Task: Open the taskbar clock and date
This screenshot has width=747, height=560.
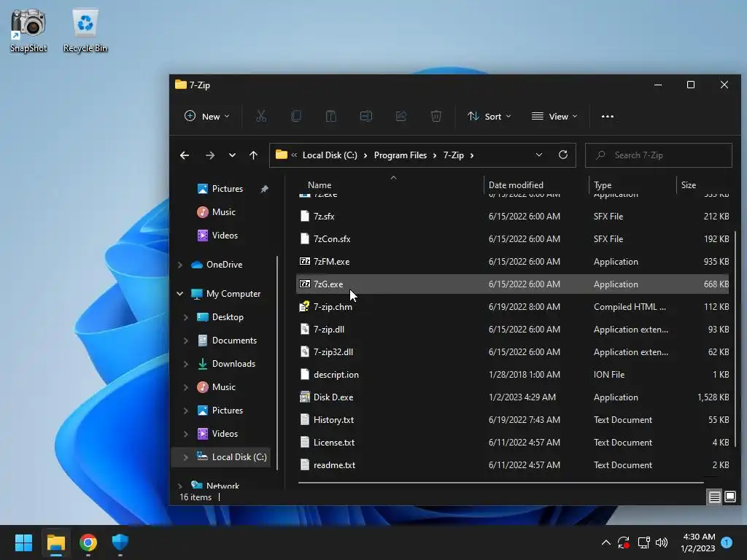Action: pos(698,542)
